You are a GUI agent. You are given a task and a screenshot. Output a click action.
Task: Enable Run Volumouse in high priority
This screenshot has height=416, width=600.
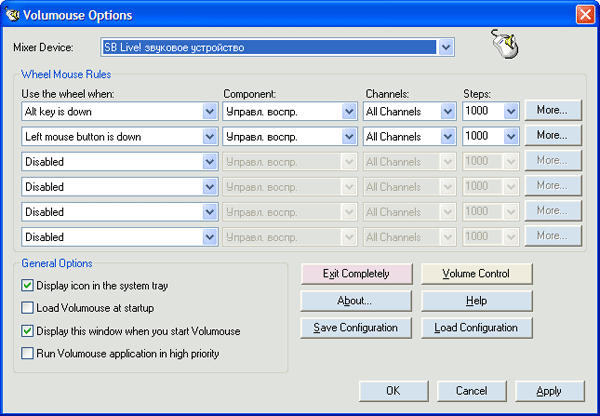click(28, 353)
